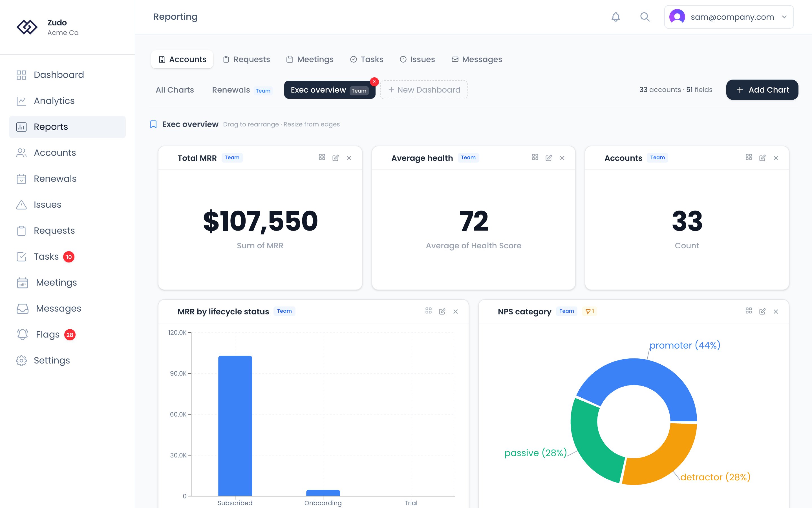Click the Add Chart button
Screen dimensions: 812x508
click(x=762, y=90)
